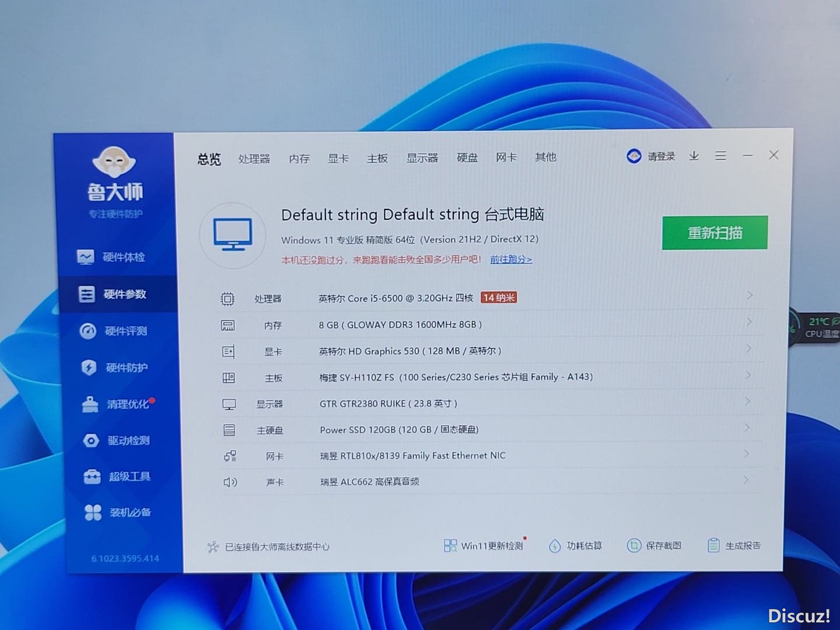The width and height of the screenshot is (840, 630).
Task: Click 8 GB GLOWAY DDR3 memory text
Action: click(x=400, y=325)
